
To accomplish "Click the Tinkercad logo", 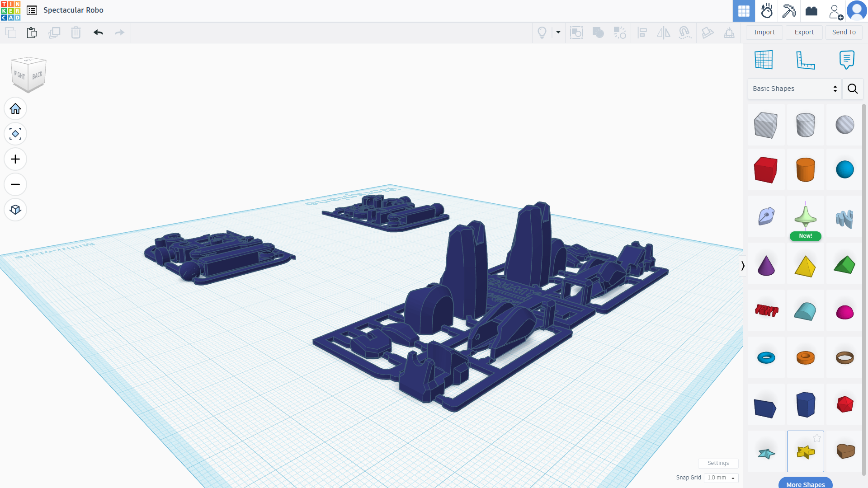I will [10, 10].
